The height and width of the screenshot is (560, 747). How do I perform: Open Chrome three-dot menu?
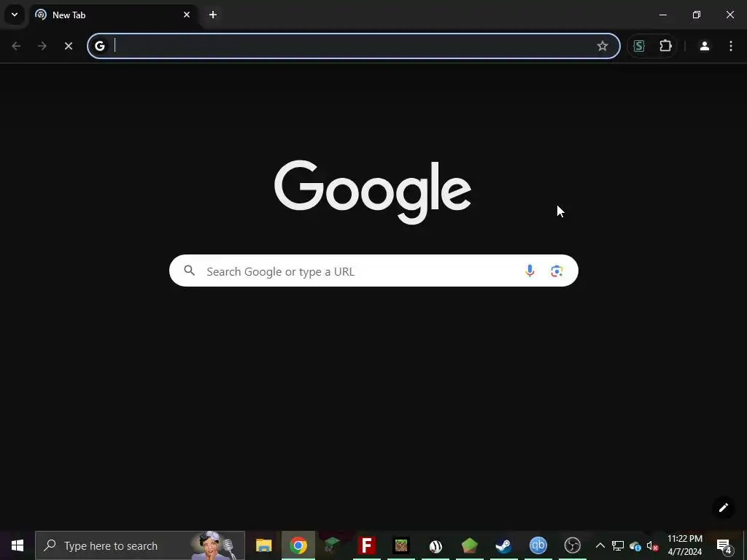point(731,46)
